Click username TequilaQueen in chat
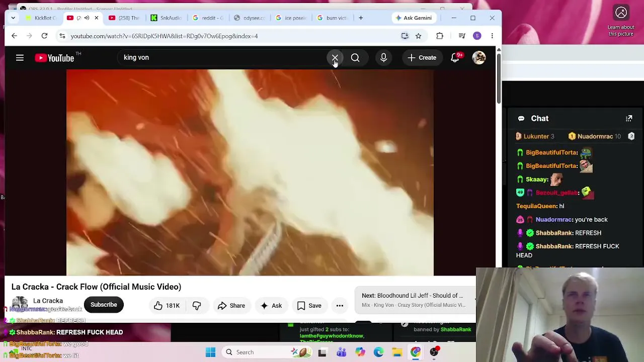 pyautogui.click(x=536, y=206)
